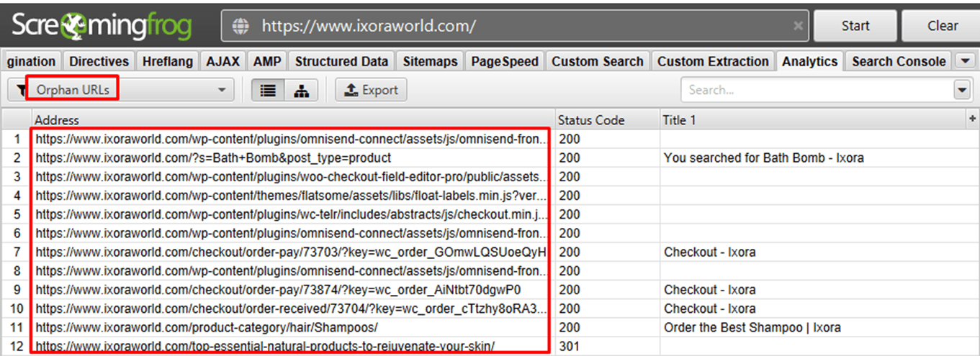Select the order-pay/73874 checkout URL
Image resolution: width=980 pixels, height=356 pixels.
tap(278, 290)
